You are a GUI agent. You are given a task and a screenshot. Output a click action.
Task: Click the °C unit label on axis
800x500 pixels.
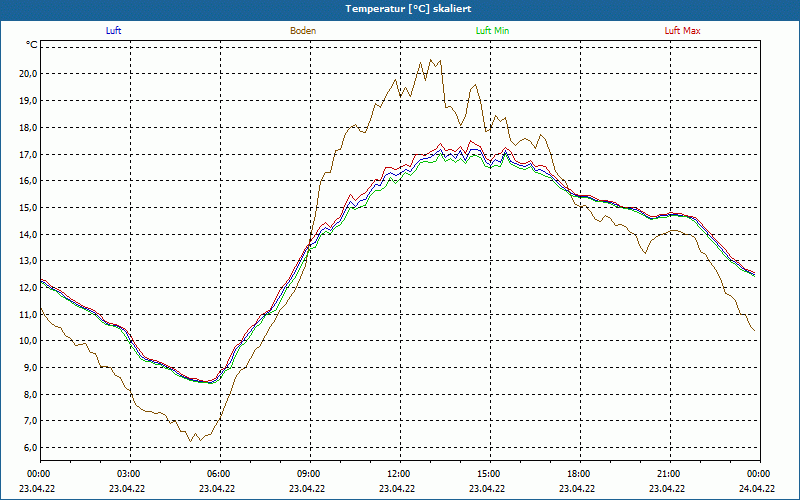32,45
